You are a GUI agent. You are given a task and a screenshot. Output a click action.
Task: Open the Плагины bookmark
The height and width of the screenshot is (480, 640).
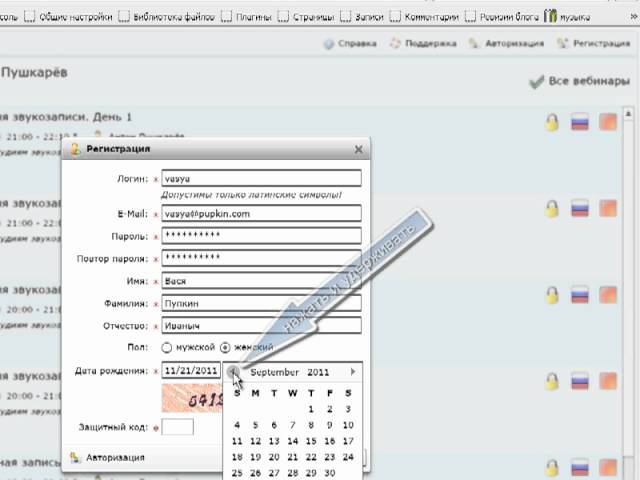click(x=246, y=17)
